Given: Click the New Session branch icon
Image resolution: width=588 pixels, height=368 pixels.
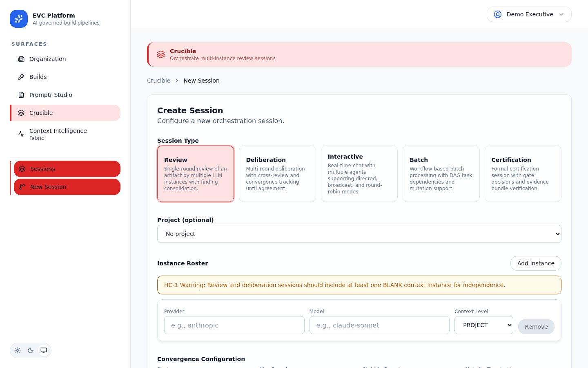Looking at the screenshot, I should pos(22,187).
